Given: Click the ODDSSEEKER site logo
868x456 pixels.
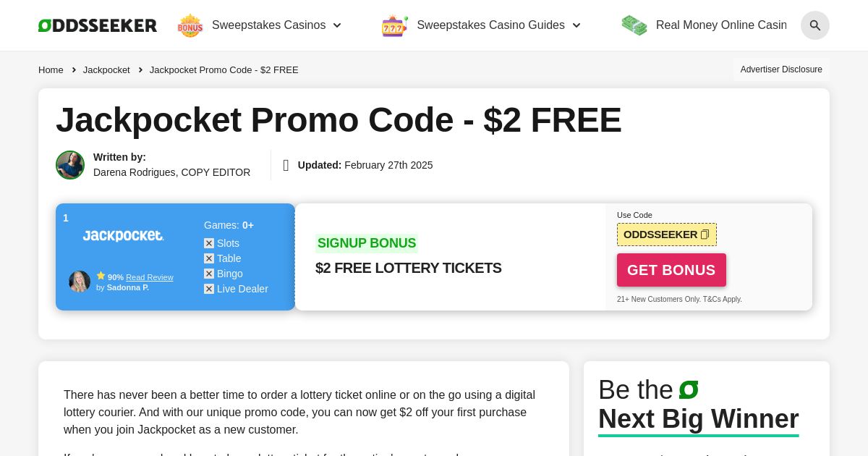Looking at the screenshot, I should click(x=97, y=25).
